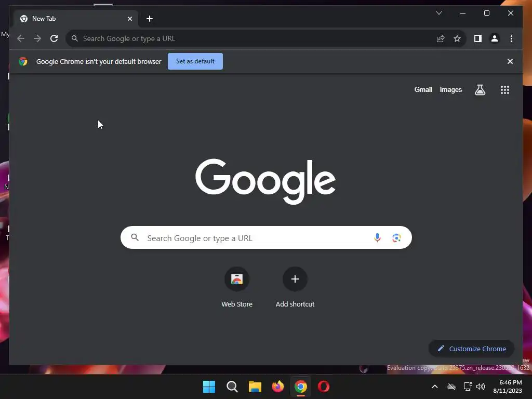Open the clock showing 6:46 PM
532x399 pixels.
508,387
